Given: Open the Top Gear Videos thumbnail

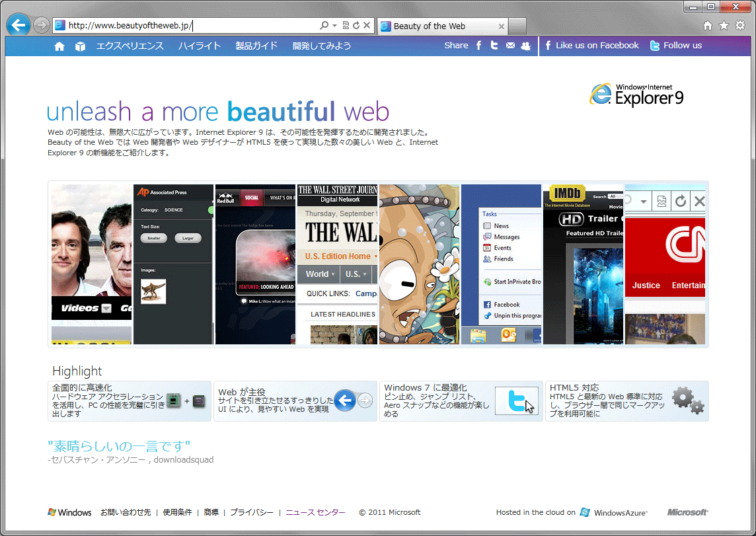Looking at the screenshot, I should 92,264.
